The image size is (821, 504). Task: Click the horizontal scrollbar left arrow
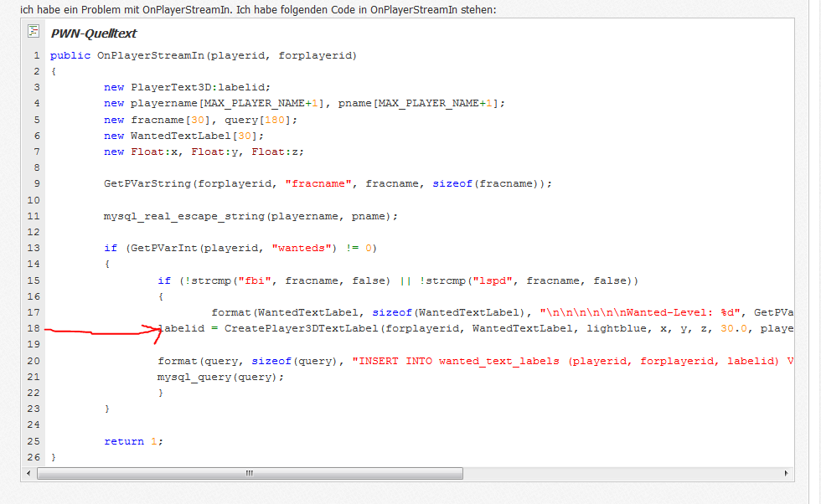coord(31,473)
